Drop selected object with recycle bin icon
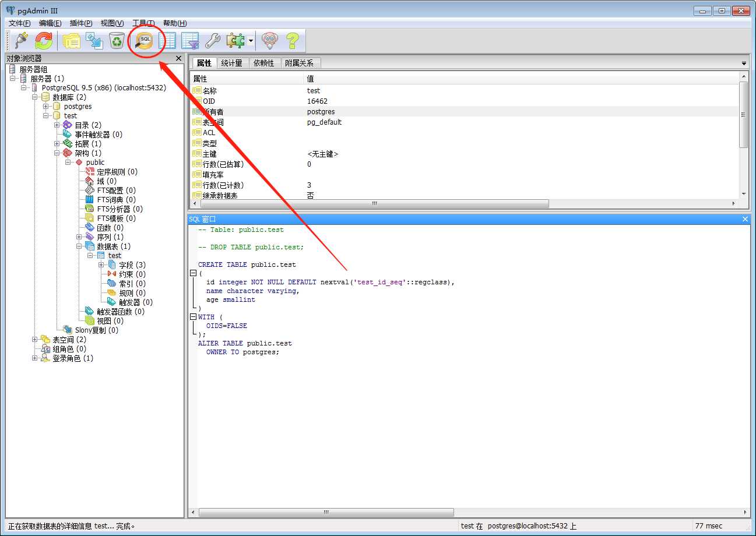 tap(117, 40)
